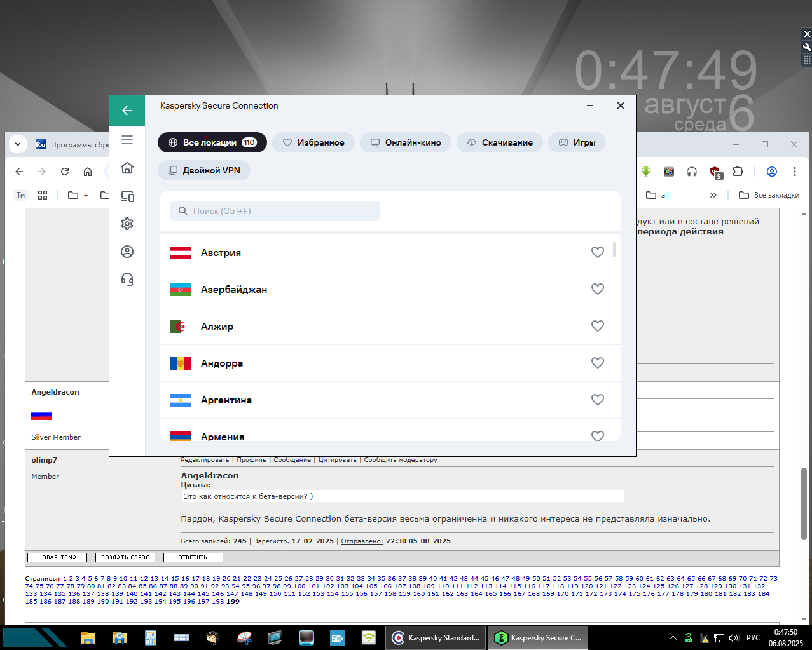The height and width of the screenshot is (650, 812).
Task: Select the Онлайн-кино filter tab
Action: [406, 142]
